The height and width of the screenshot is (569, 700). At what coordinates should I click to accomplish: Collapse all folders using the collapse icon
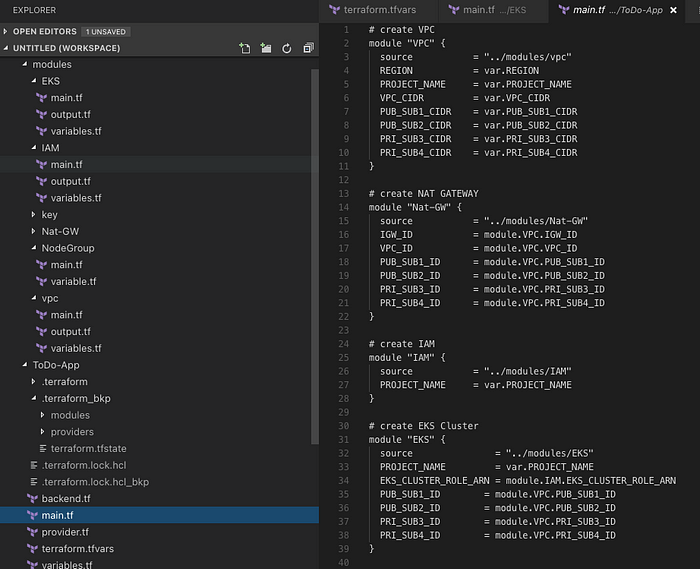[308, 48]
